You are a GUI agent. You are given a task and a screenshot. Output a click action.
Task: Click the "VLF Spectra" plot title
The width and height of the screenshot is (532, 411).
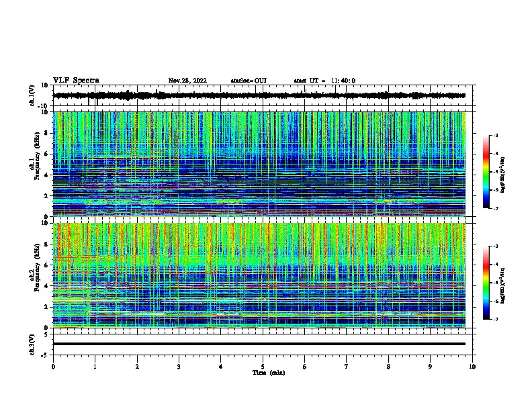coord(76,81)
